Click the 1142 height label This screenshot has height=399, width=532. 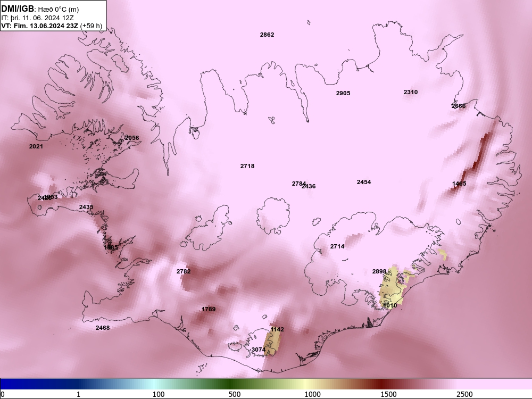tap(277, 329)
